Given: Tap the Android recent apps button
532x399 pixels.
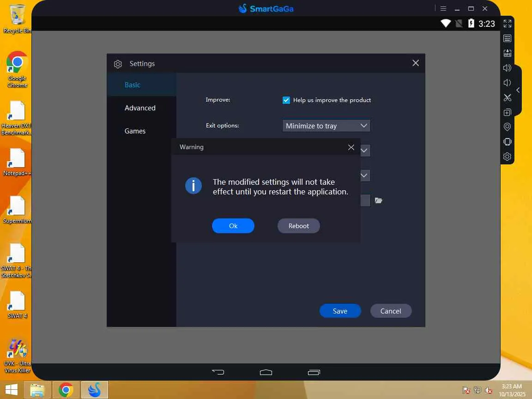Looking at the screenshot, I should click(x=314, y=372).
